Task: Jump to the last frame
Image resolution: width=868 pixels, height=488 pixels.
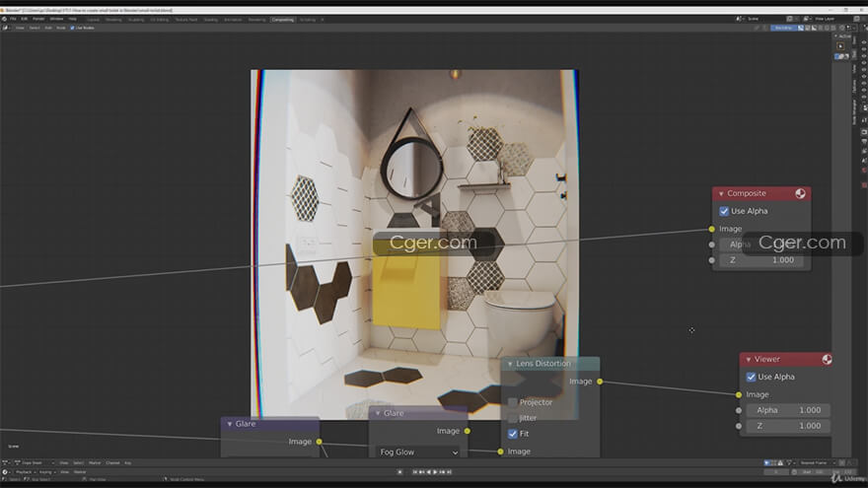Action: click(449, 472)
